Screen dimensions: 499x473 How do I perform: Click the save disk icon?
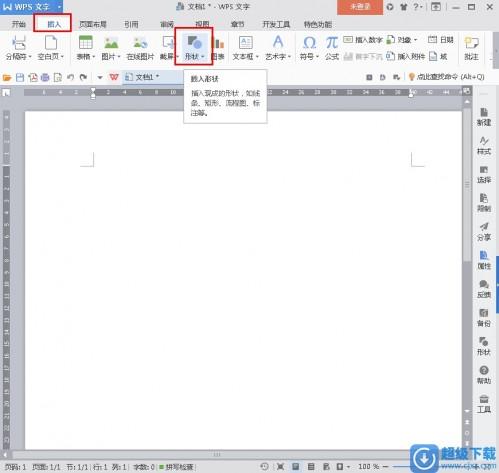point(20,77)
